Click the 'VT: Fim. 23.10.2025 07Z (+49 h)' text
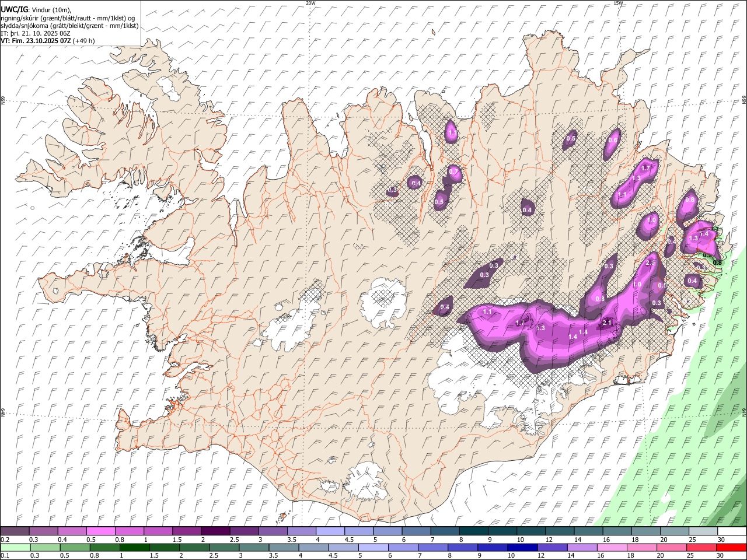The image size is (747, 560). pyautogui.click(x=48, y=41)
